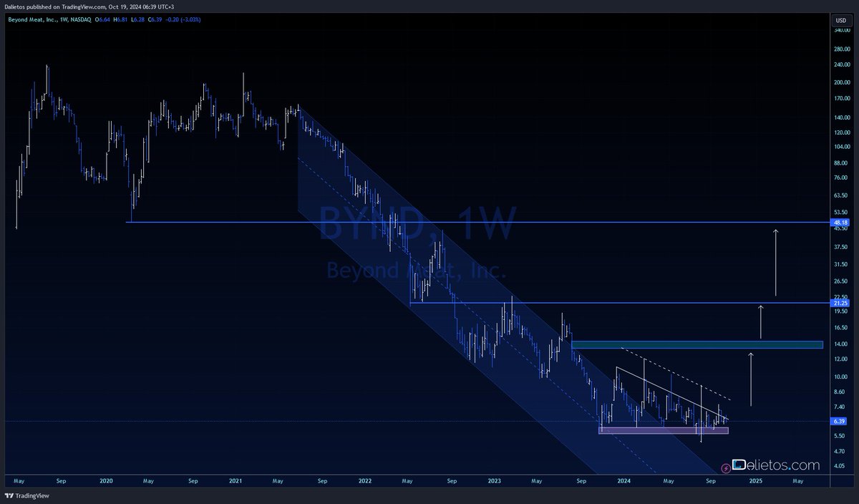Click the 2023 label on time axis
This screenshot has height=504, width=859.
(495, 483)
